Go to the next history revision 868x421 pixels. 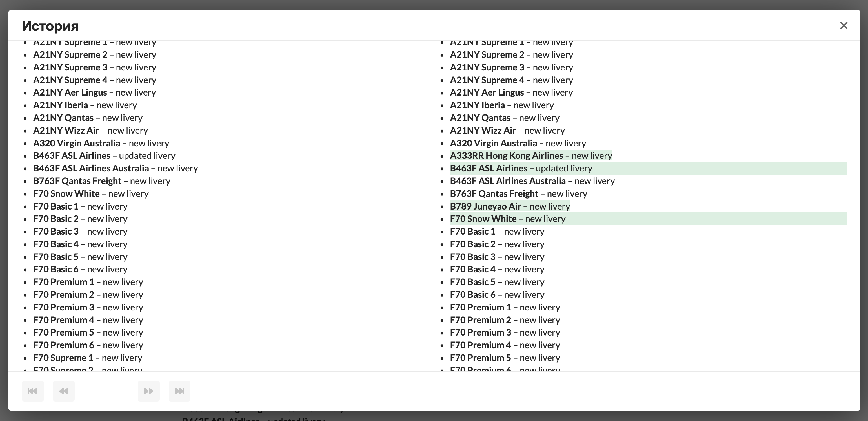[x=148, y=391]
